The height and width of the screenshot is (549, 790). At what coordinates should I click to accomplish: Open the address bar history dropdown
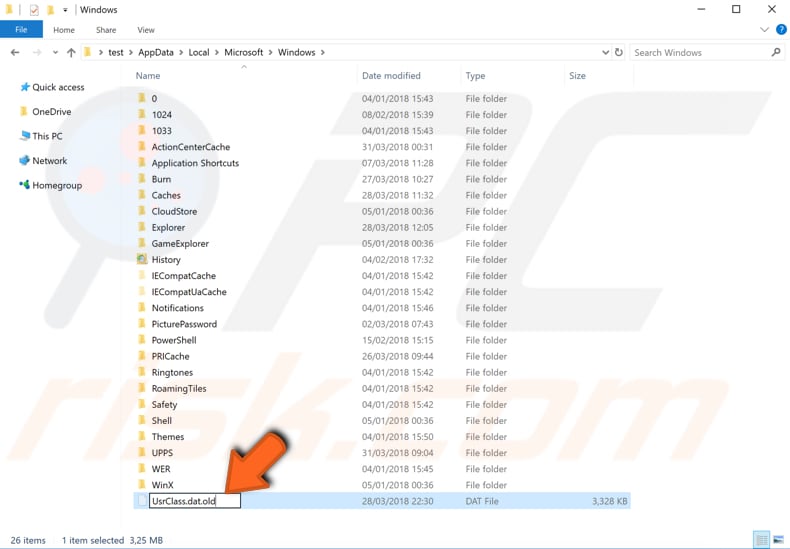pos(605,52)
